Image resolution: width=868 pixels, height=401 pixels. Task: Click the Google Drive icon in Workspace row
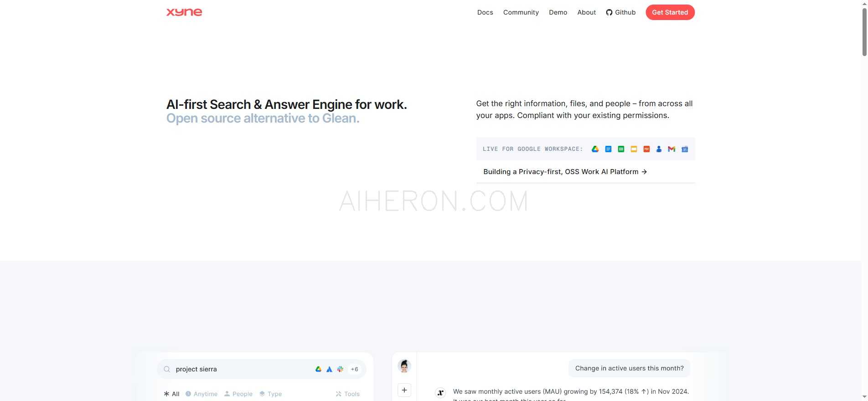(595, 149)
